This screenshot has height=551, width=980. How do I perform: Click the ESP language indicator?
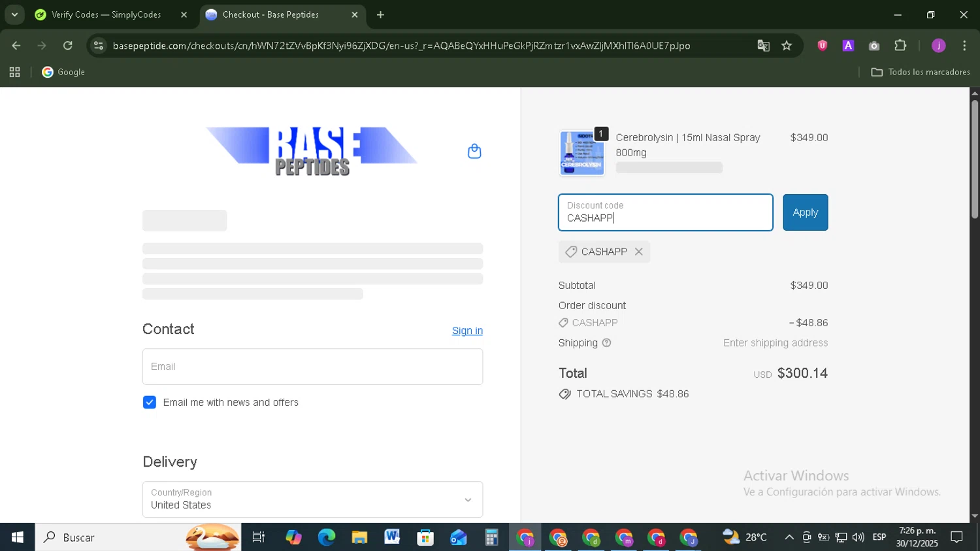tap(879, 537)
